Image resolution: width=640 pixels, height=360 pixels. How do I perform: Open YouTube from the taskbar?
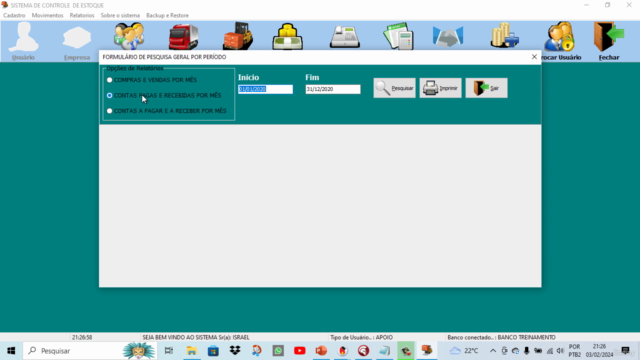[x=300, y=351]
